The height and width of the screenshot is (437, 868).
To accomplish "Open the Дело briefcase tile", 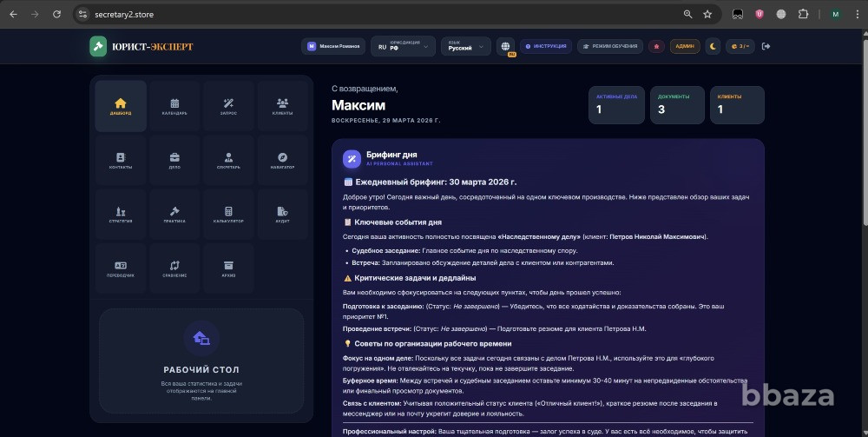I will (174, 161).
